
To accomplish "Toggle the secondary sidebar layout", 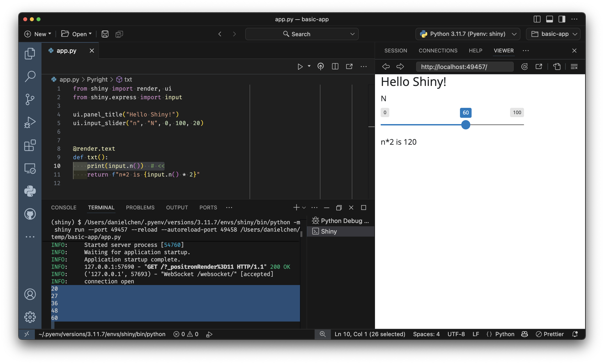I will click(x=562, y=19).
